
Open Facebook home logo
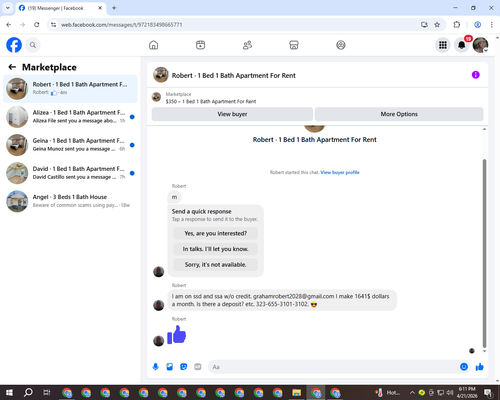[x=14, y=45]
